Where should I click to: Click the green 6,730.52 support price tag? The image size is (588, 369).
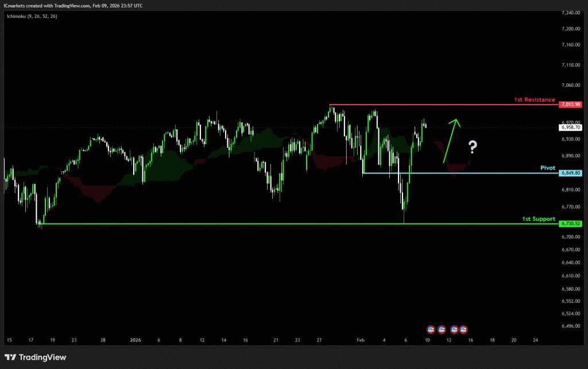point(570,224)
